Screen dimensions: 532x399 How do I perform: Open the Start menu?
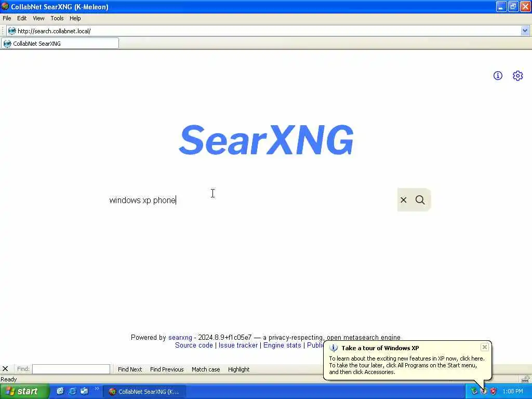(24, 391)
